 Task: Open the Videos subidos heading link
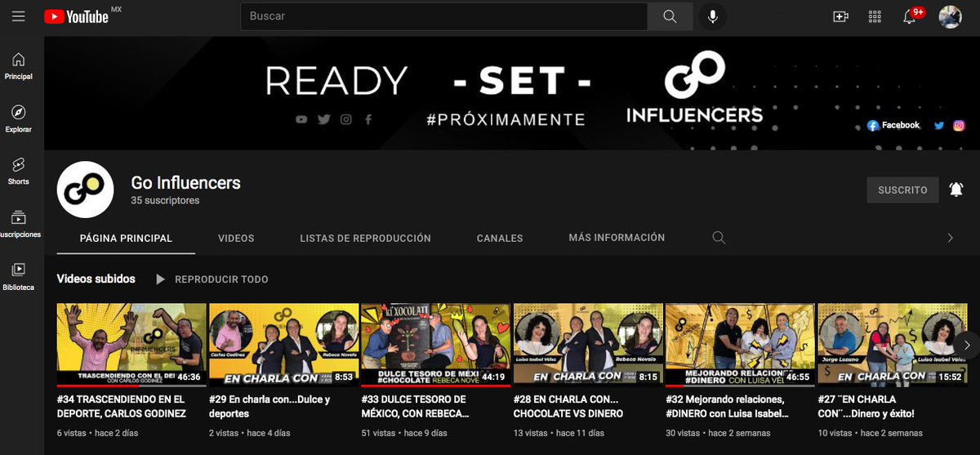[96, 279]
